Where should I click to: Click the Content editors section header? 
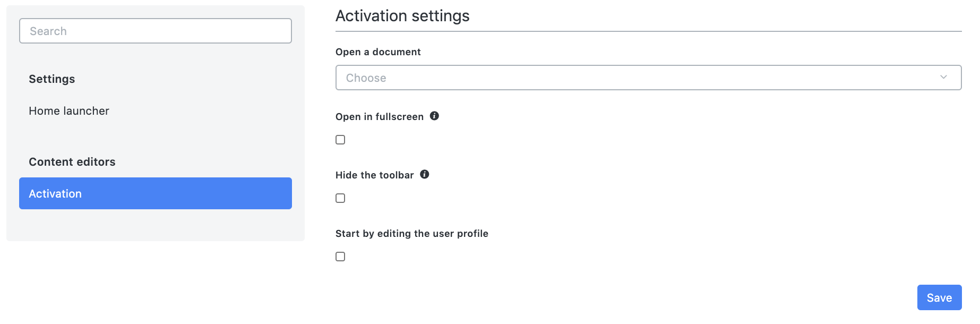72,162
